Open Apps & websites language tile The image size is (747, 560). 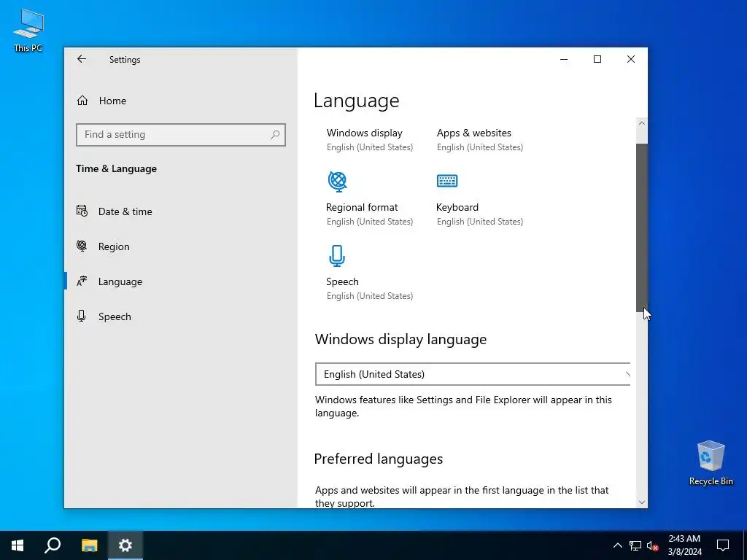pyautogui.click(x=480, y=139)
